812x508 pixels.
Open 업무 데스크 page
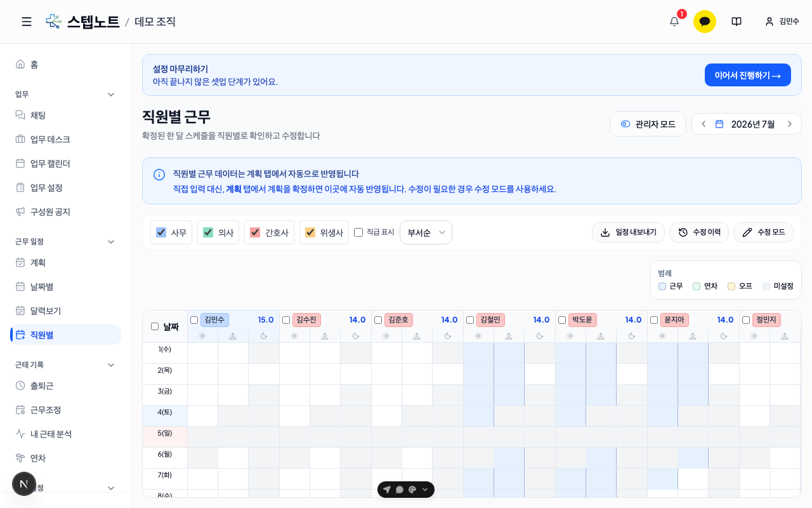click(65, 139)
